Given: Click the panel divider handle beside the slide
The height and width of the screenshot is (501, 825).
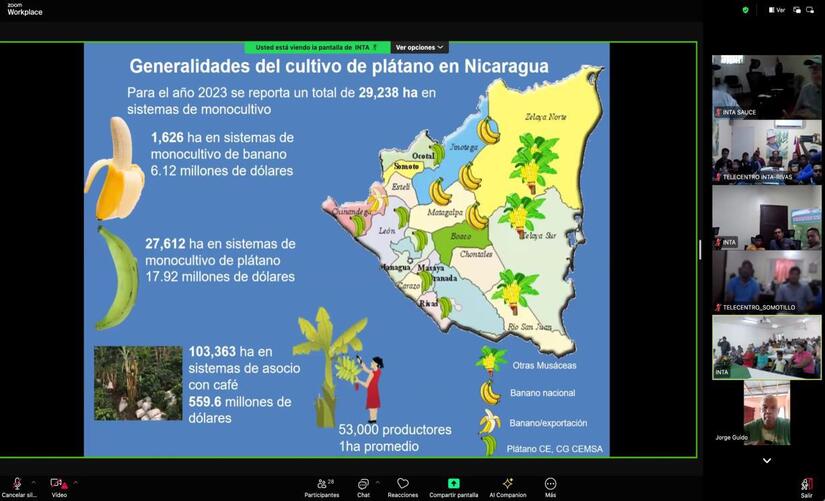Looking at the screenshot, I should point(700,250).
